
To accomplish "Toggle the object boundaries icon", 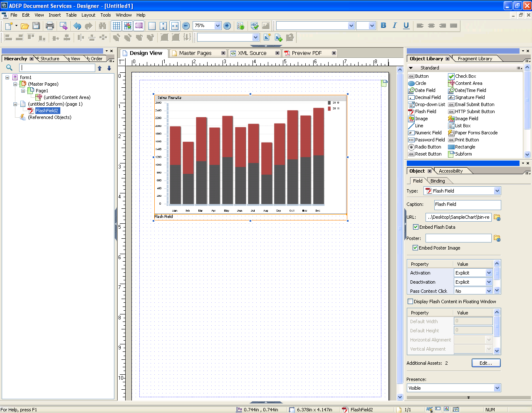I will pyautogui.click(x=139, y=26).
